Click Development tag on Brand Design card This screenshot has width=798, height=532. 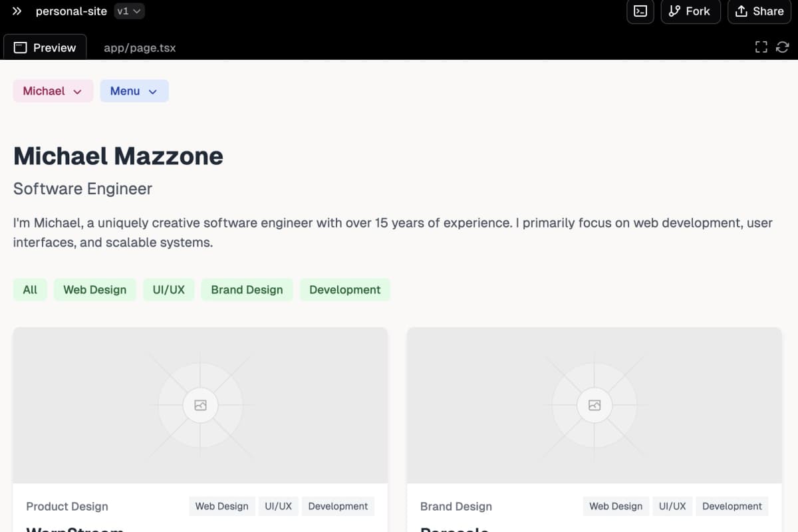tap(732, 506)
